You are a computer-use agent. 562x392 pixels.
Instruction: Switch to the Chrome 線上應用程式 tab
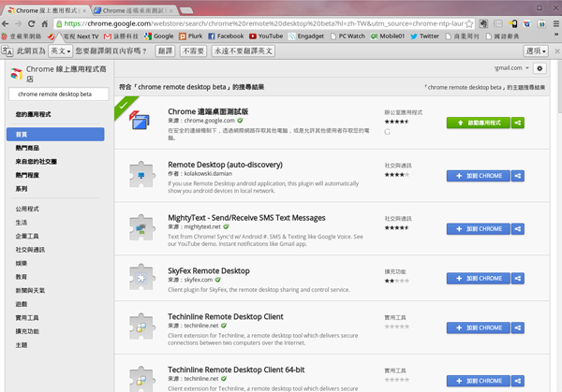47,10
